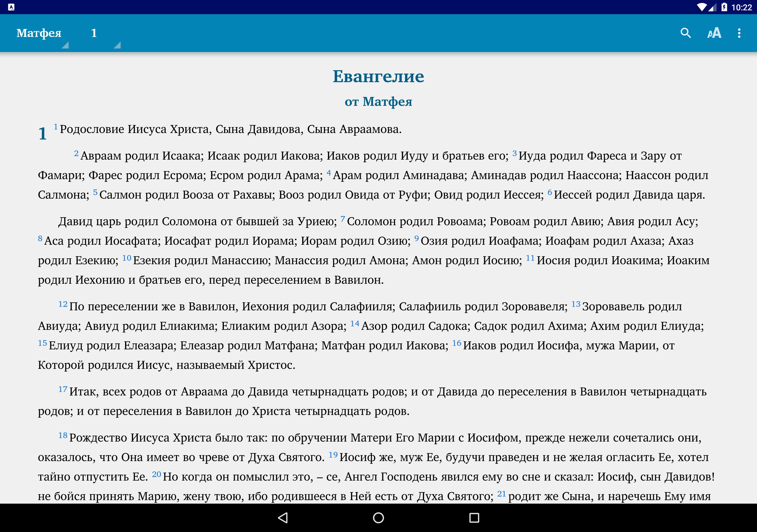Viewport: 757px width, 532px height.
Task: Tap the от Матфея subtitle
Action: (378, 101)
